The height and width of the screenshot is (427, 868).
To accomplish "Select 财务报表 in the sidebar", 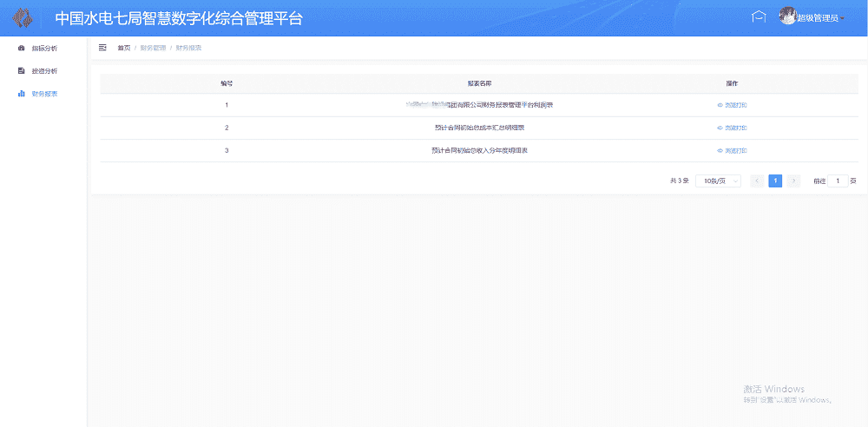I will (43, 93).
